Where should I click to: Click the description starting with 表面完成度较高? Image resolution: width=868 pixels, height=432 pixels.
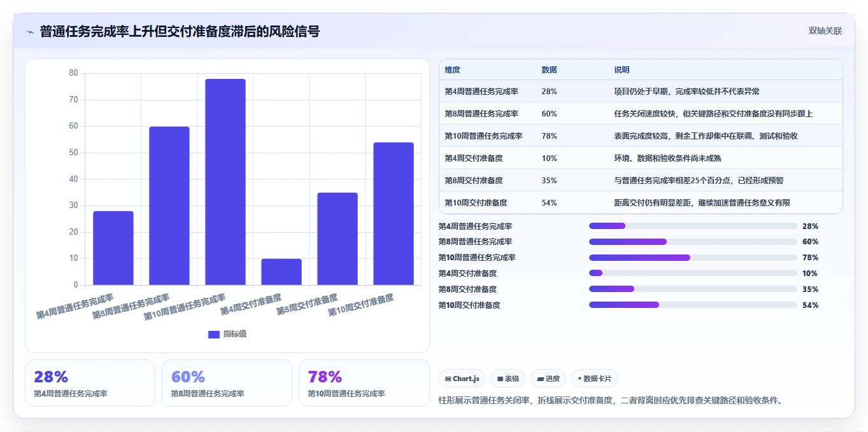706,136
